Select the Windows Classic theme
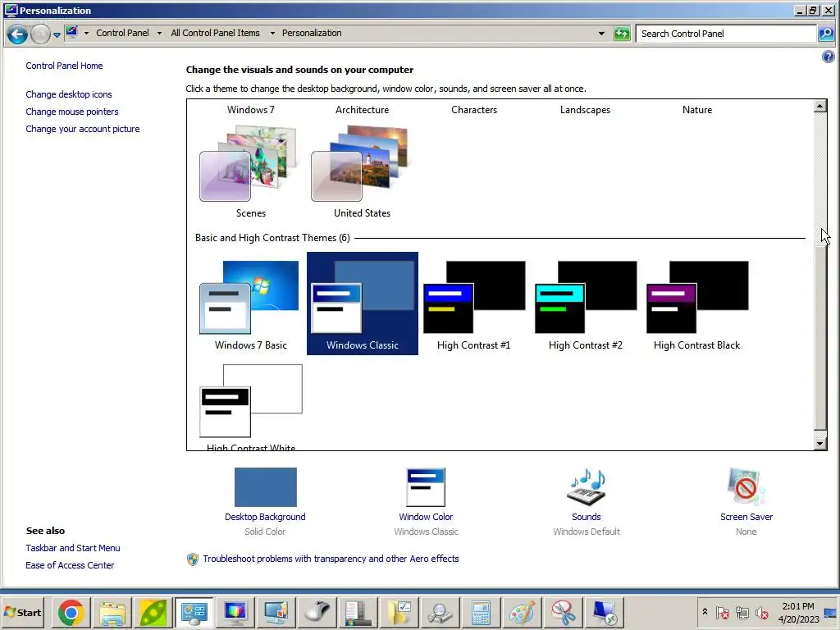This screenshot has width=840, height=630. point(362,304)
